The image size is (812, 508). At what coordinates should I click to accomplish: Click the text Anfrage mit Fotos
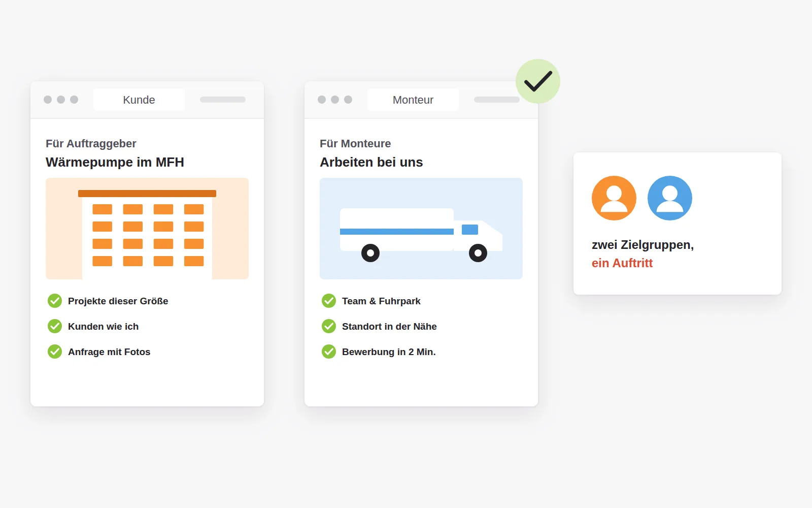109,352
